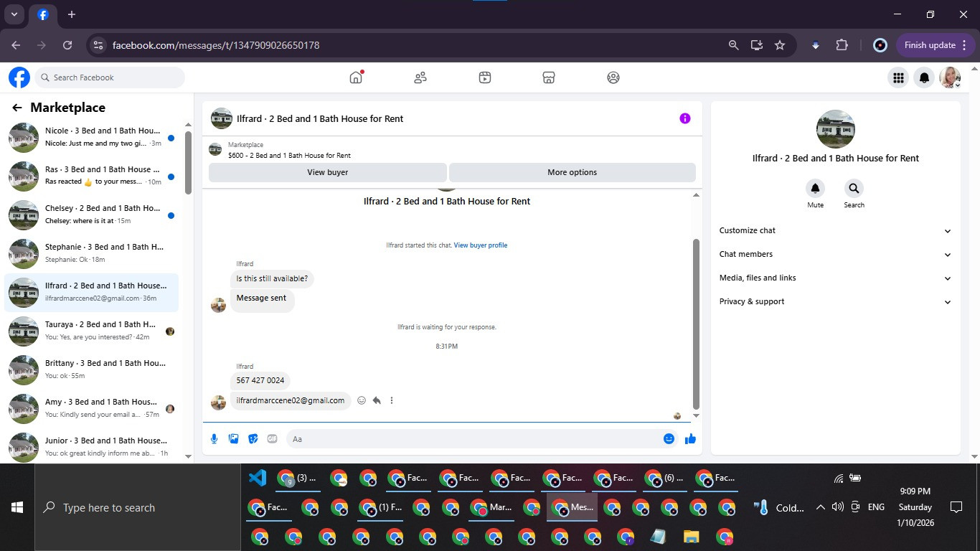Mute this chat with the bell icon
The image size is (980, 551).
[815, 189]
